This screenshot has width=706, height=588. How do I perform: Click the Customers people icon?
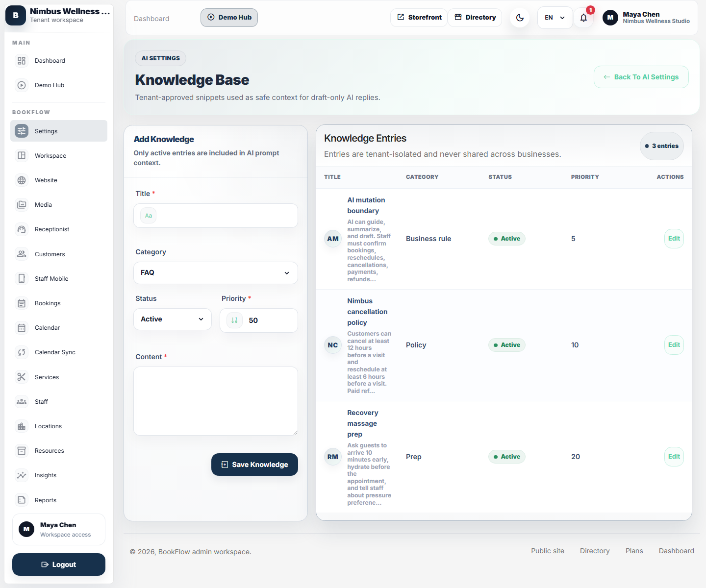[x=22, y=254]
